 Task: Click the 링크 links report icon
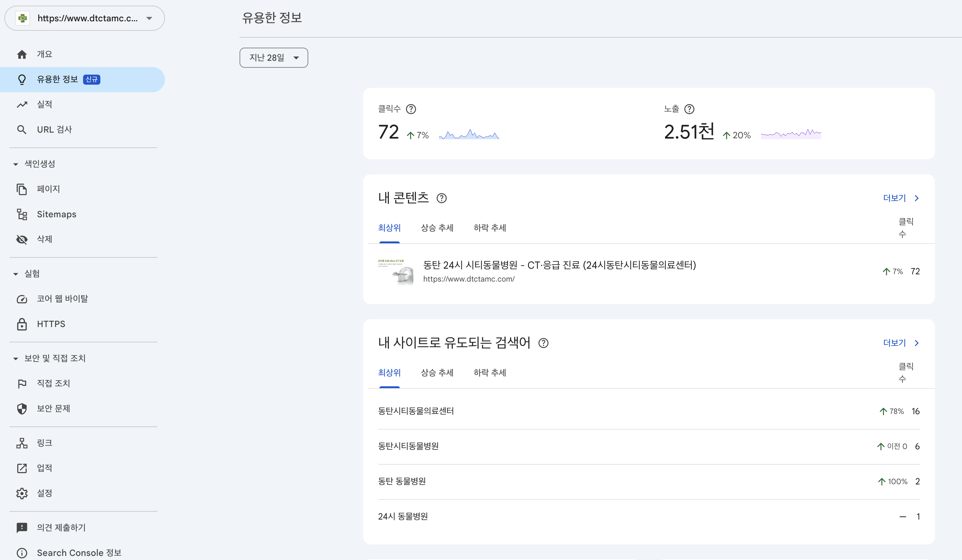pyautogui.click(x=22, y=443)
